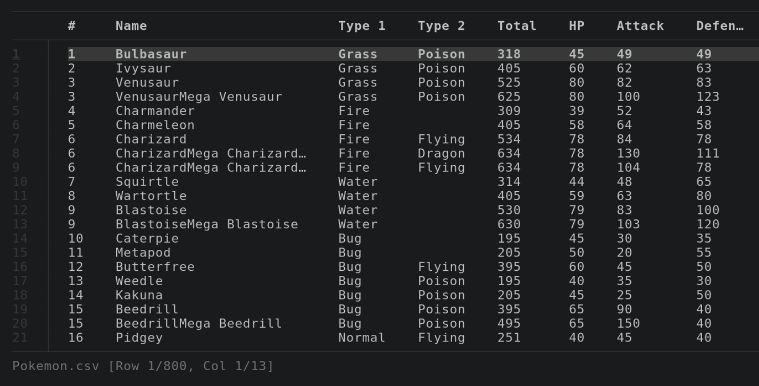Click the HP column header
This screenshot has width=759, height=386.
(577, 26)
